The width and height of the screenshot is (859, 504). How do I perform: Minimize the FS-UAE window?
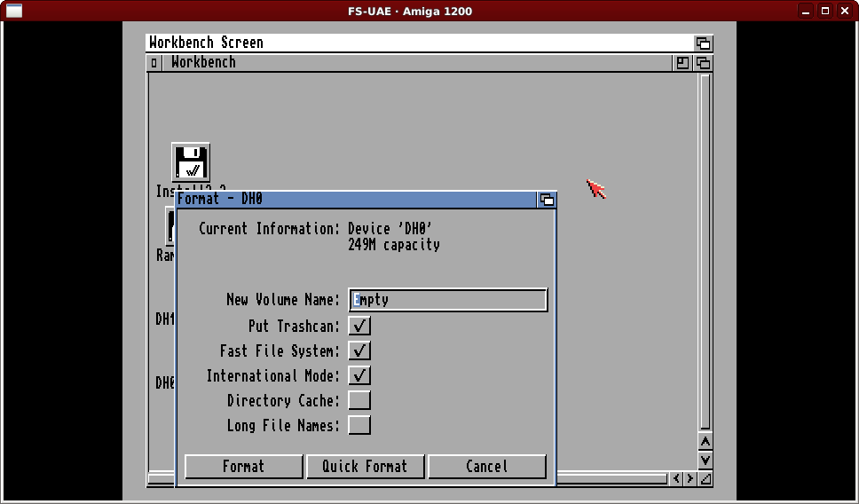[806, 11]
